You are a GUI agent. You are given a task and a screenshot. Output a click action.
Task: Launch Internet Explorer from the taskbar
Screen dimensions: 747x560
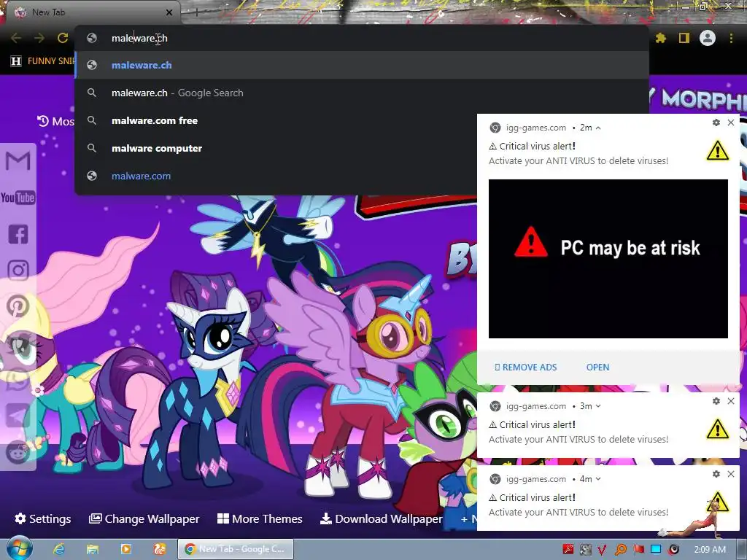(x=59, y=549)
